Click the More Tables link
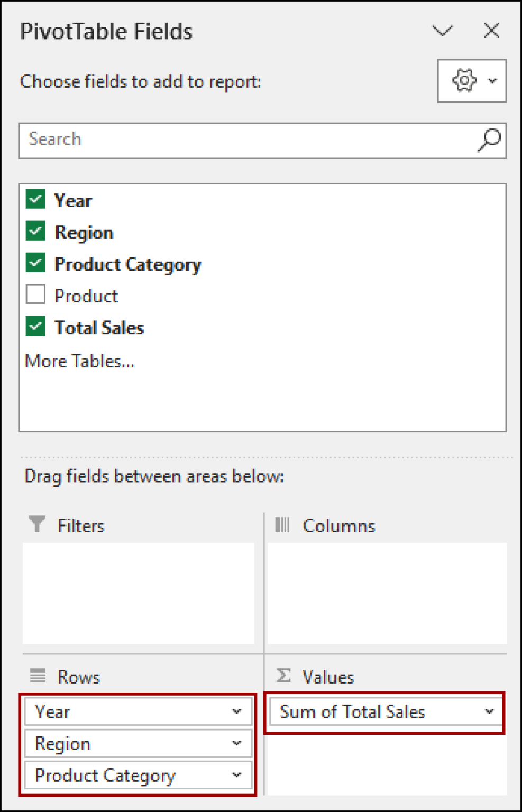 [78, 361]
